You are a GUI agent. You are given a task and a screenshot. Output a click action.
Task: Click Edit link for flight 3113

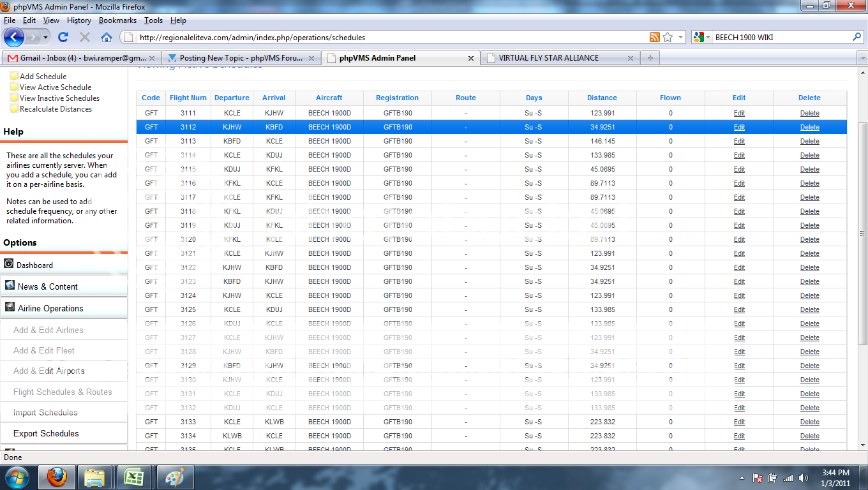[x=739, y=141]
